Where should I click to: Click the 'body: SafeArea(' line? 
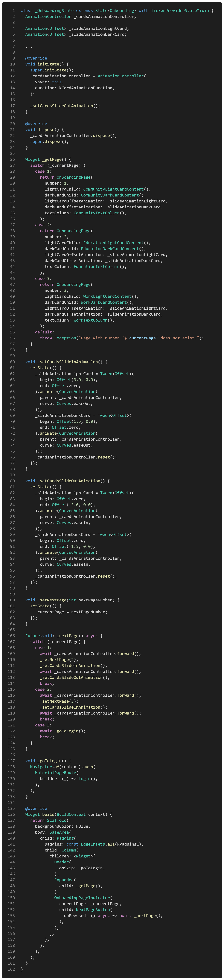(53, 832)
